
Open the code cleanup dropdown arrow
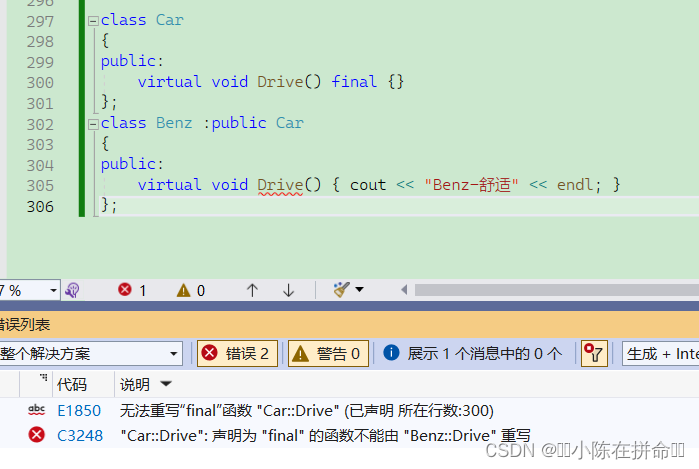coord(359,290)
